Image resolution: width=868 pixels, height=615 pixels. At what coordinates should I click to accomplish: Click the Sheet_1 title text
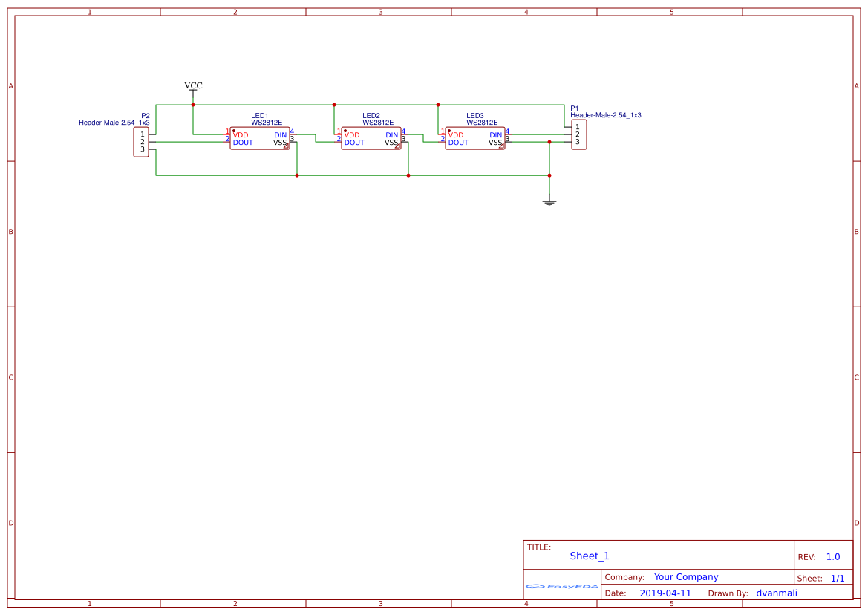click(588, 556)
